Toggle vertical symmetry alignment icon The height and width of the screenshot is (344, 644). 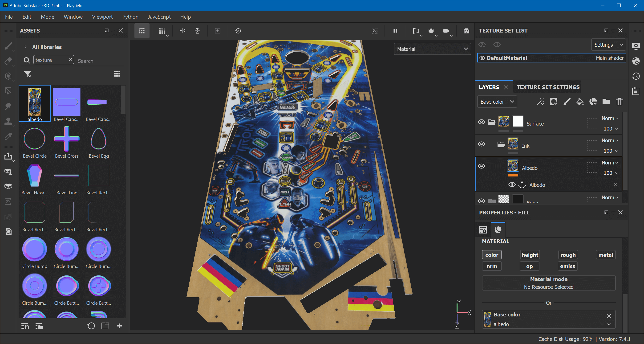tap(198, 31)
